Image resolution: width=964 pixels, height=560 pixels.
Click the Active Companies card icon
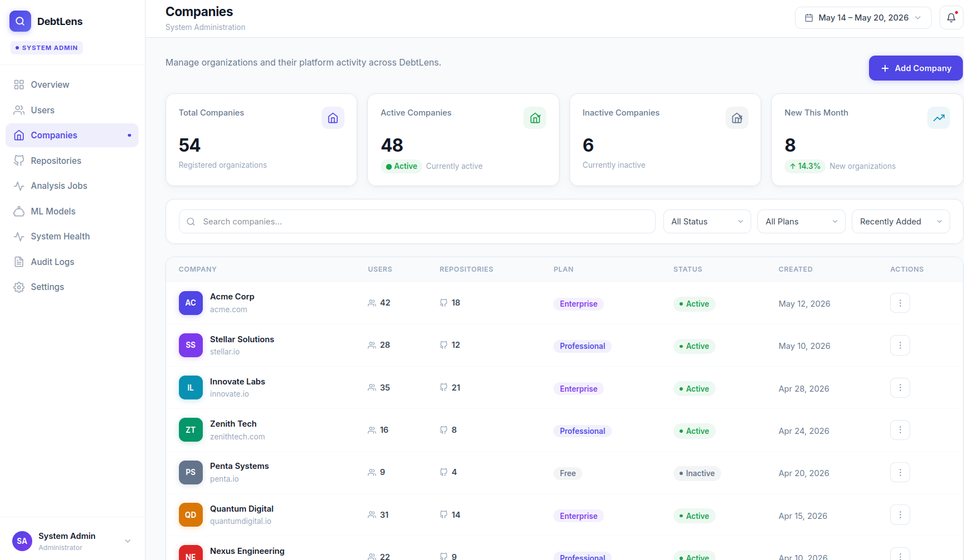click(x=535, y=118)
